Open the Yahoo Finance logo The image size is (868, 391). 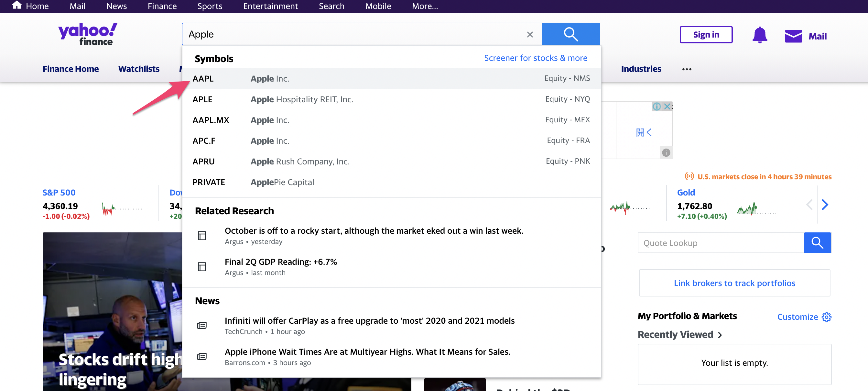[x=88, y=34]
